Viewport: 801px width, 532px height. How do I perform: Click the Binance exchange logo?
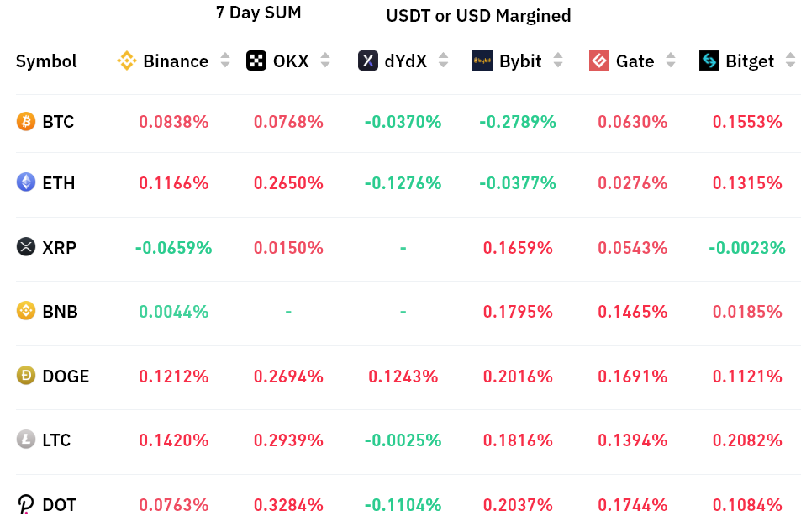tap(126, 61)
